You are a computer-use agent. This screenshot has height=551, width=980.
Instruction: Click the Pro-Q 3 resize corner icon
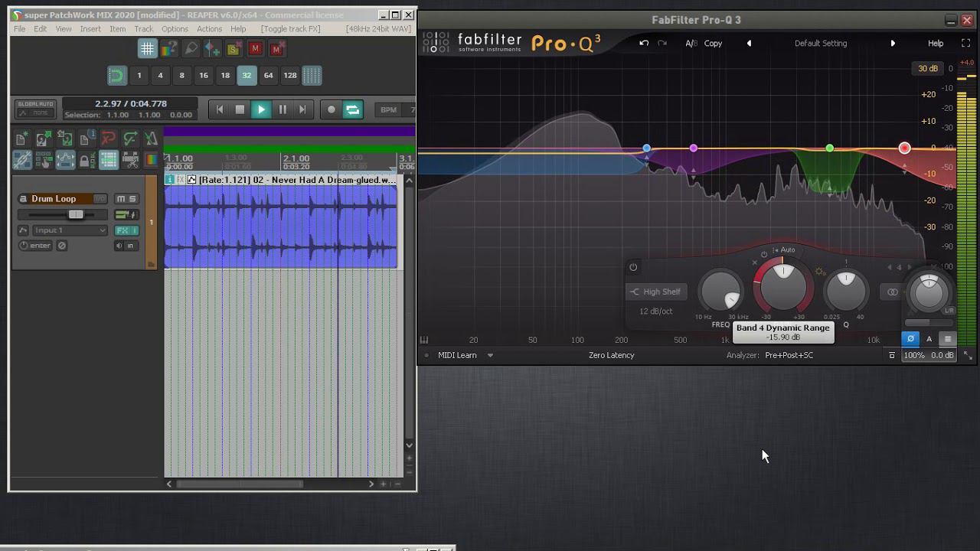coord(968,355)
